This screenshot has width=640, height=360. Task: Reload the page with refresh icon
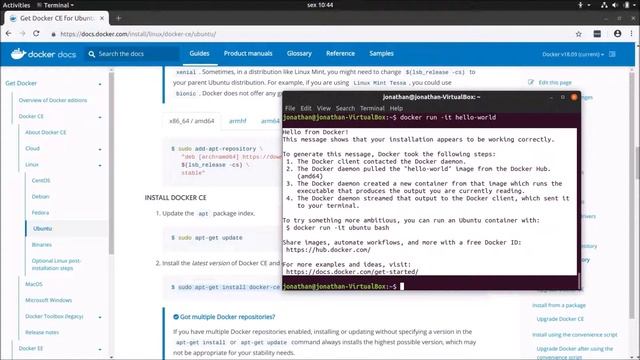coord(36,34)
